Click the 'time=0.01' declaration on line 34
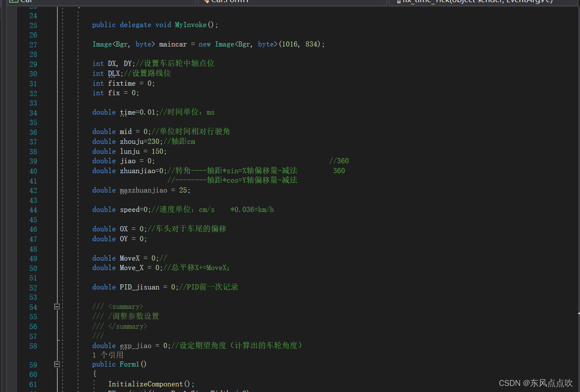 [x=139, y=112]
